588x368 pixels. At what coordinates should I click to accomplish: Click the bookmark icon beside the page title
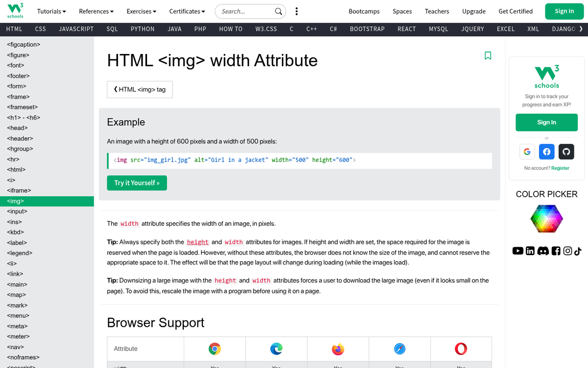pyautogui.click(x=488, y=55)
